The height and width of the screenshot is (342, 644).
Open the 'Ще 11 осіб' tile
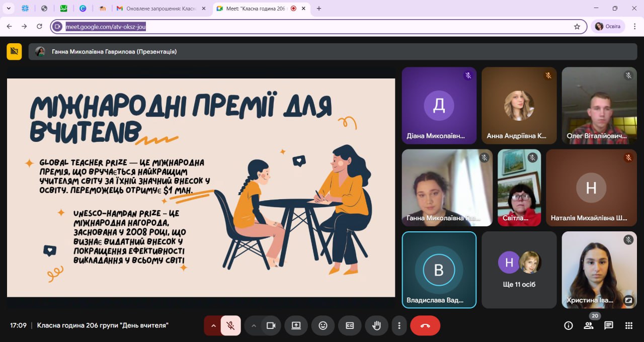519,270
